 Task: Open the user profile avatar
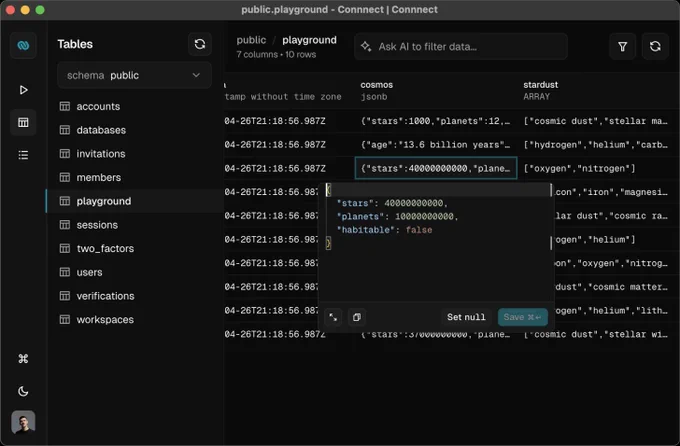click(x=23, y=422)
